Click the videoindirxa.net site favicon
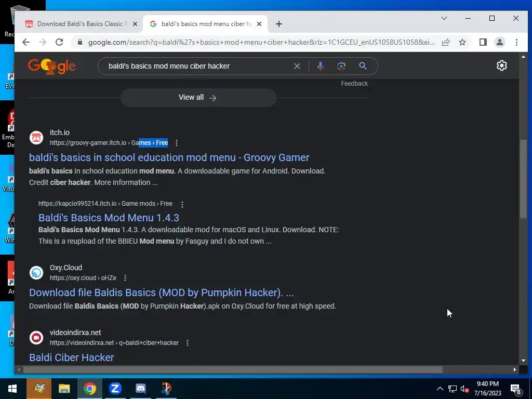Screen dimensions: 532x399 [36, 338]
